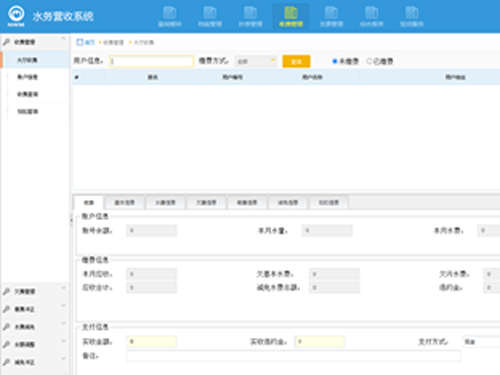Image resolution: width=500 pixels, height=375 pixels.
Task: Click the sidebar collapse handle on divider
Action: pyautogui.click(x=71, y=220)
